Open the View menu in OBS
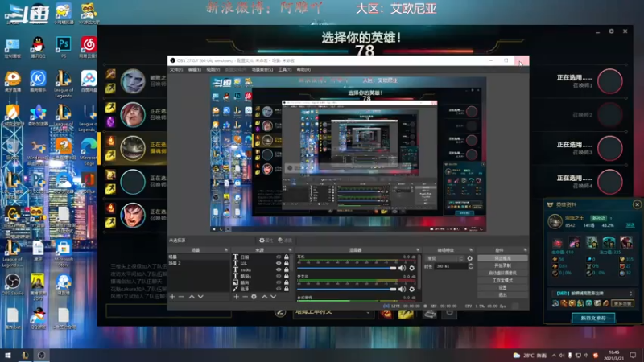The width and height of the screenshot is (644, 362). [x=213, y=70]
